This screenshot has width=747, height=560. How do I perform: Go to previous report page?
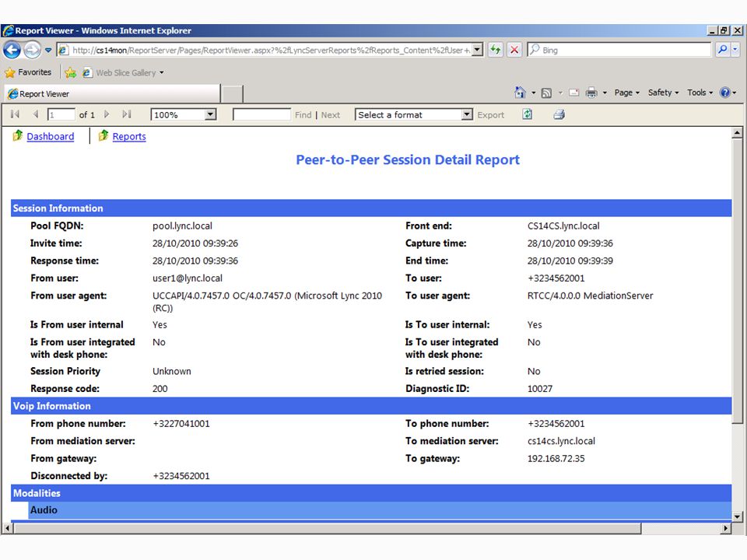click(x=36, y=114)
